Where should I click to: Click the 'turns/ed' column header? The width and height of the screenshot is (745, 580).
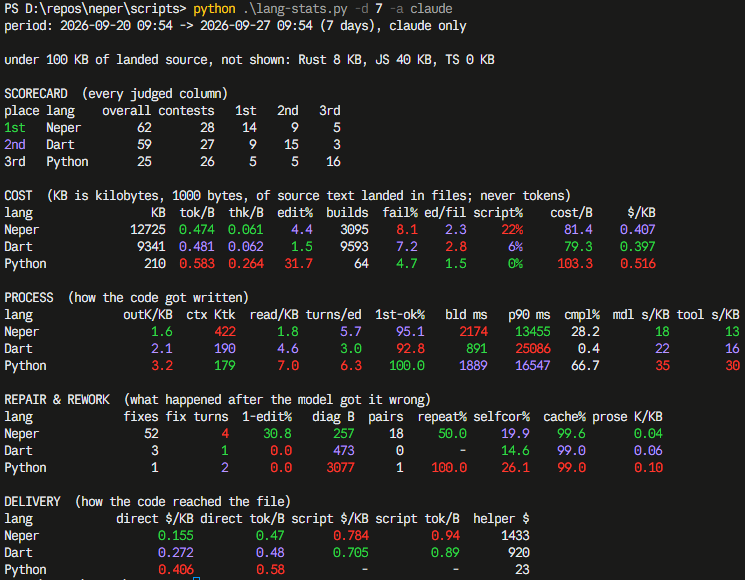(333, 315)
